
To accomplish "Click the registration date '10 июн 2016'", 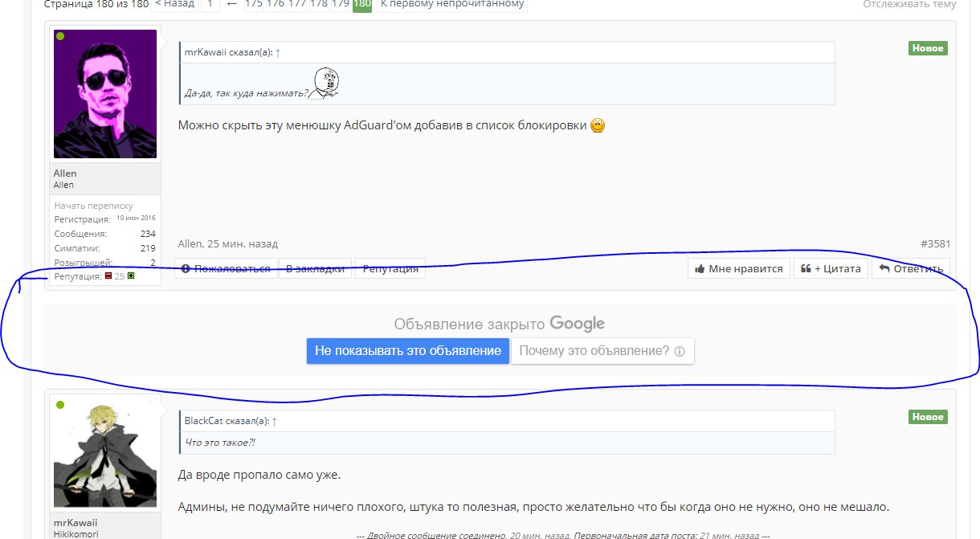I will click(x=136, y=218).
